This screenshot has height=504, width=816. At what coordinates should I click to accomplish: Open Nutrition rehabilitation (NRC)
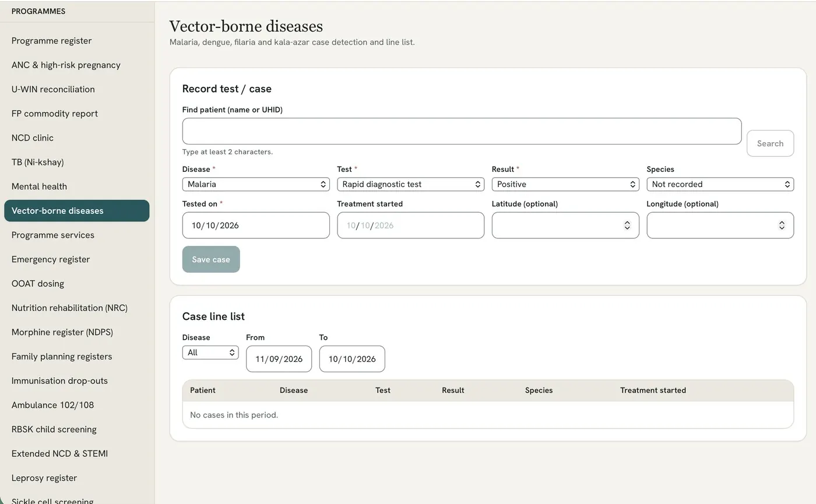pos(76,308)
